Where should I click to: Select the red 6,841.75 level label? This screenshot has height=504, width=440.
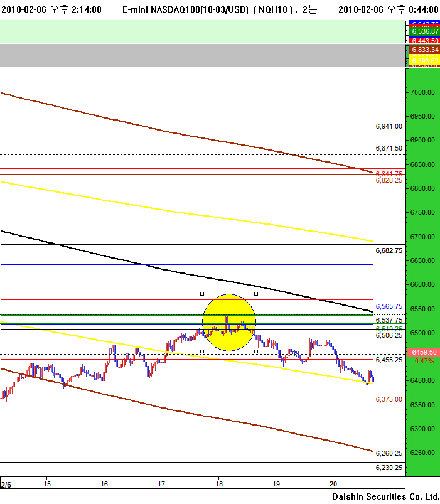coord(389,174)
